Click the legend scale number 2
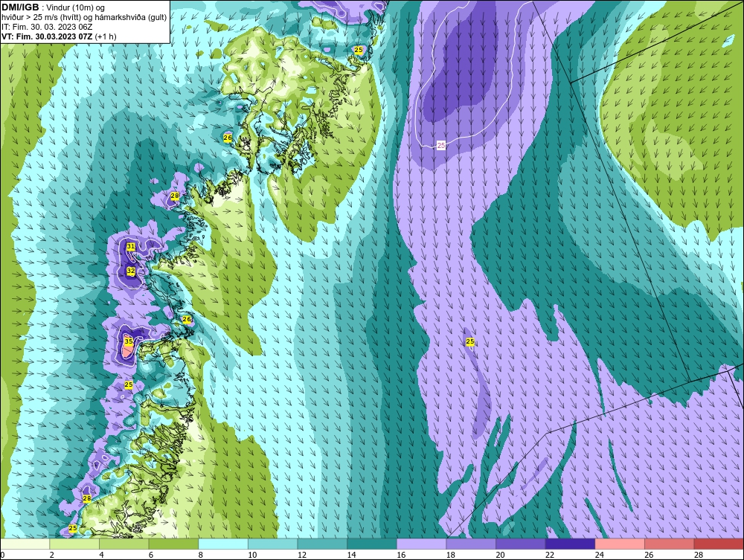Image resolution: width=744 pixels, height=560 pixels. click(x=52, y=555)
